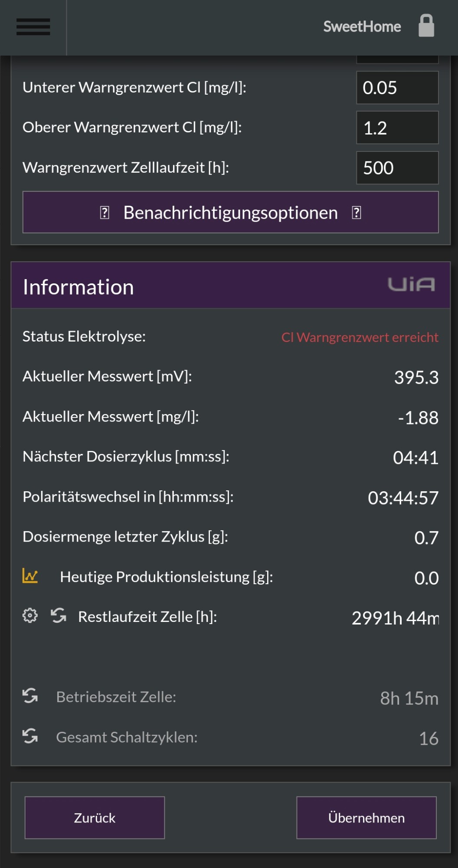Click the left help icon on Benachrichtigungsoptionen
458x868 pixels.
coord(105,213)
